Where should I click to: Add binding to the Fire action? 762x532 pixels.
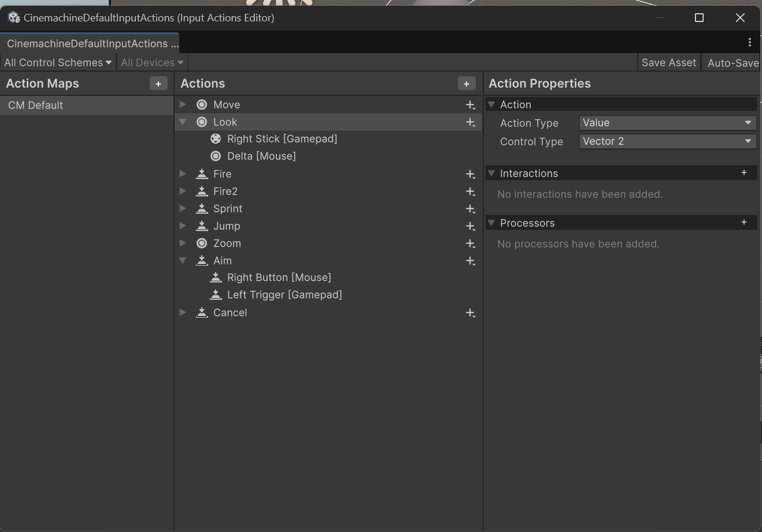(x=470, y=174)
